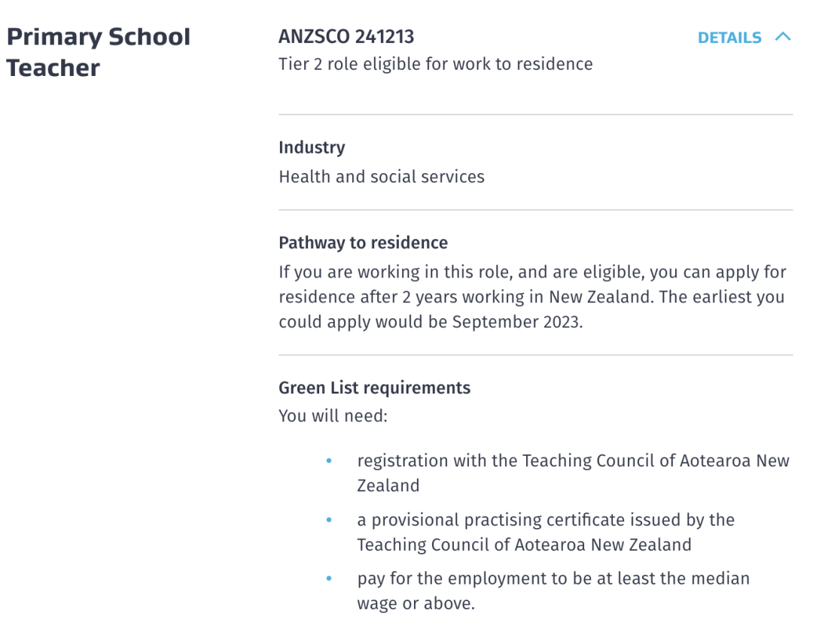The image size is (813, 644).
Task: Select the Green List requirements heading
Action: (374, 387)
